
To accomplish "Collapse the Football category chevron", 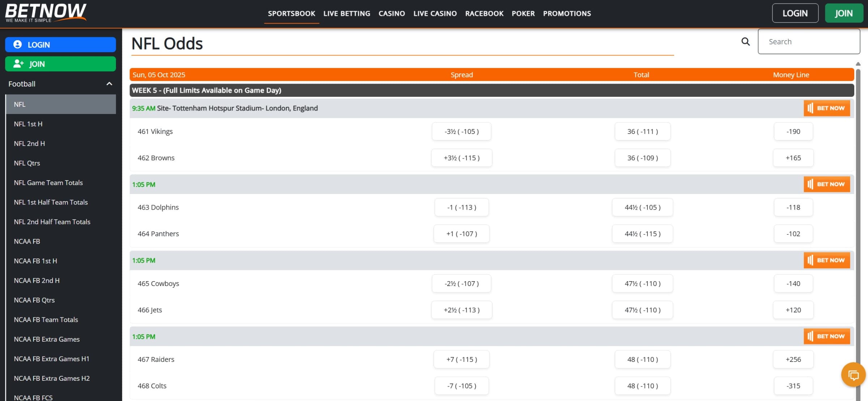I will click(109, 84).
